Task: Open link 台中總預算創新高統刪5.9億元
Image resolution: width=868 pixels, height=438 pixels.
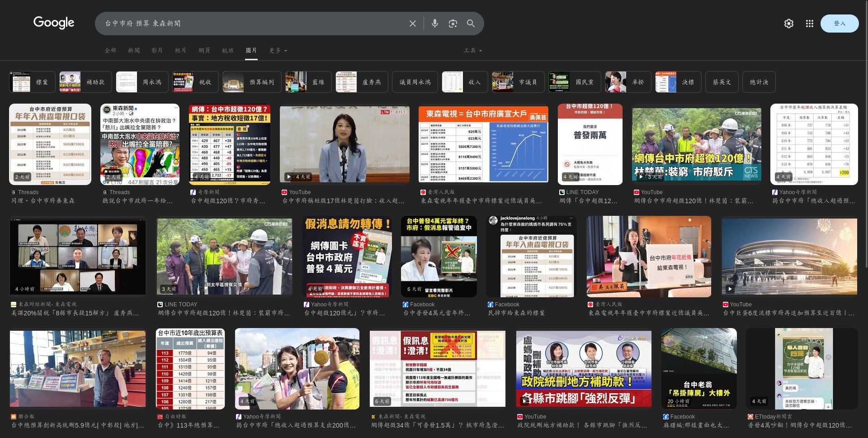Action: point(77,425)
